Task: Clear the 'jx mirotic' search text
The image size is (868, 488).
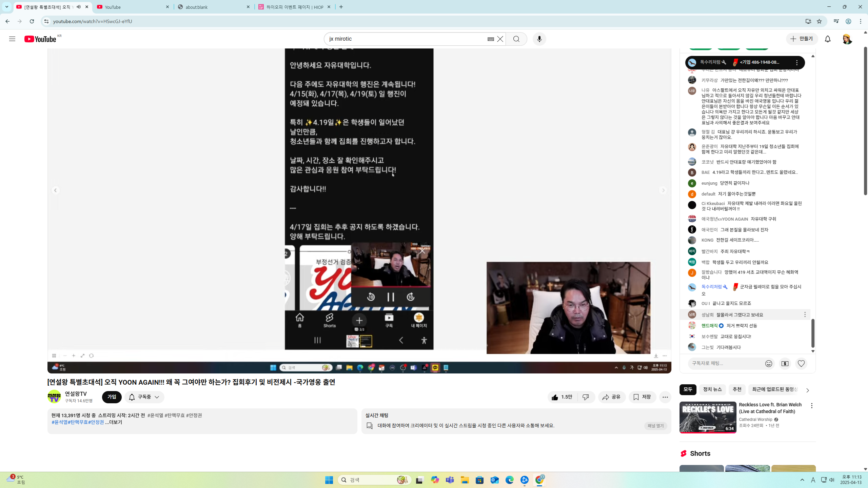Action: tap(500, 39)
